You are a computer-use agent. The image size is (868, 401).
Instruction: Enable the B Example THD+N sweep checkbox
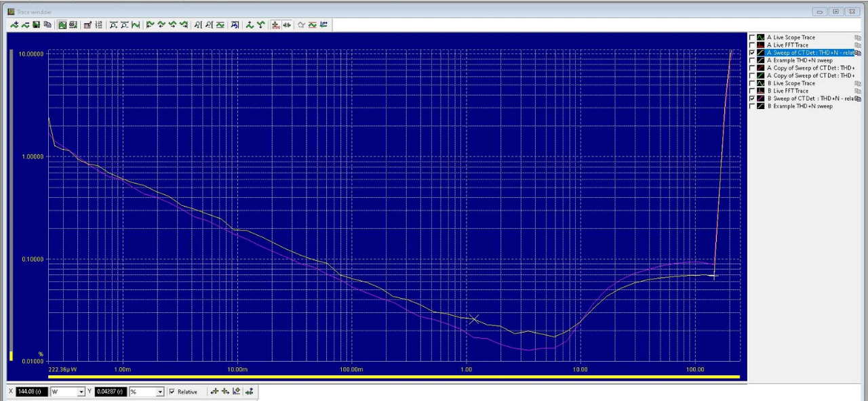click(752, 106)
